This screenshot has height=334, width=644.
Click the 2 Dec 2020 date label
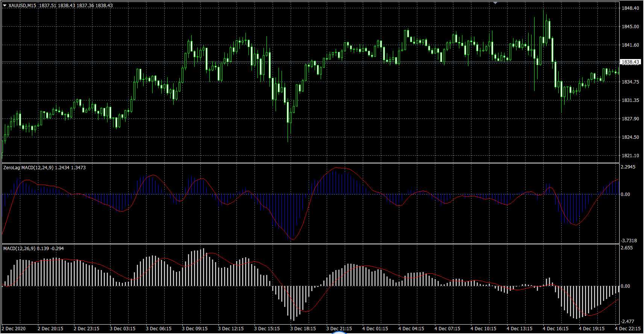[x=14, y=329]
